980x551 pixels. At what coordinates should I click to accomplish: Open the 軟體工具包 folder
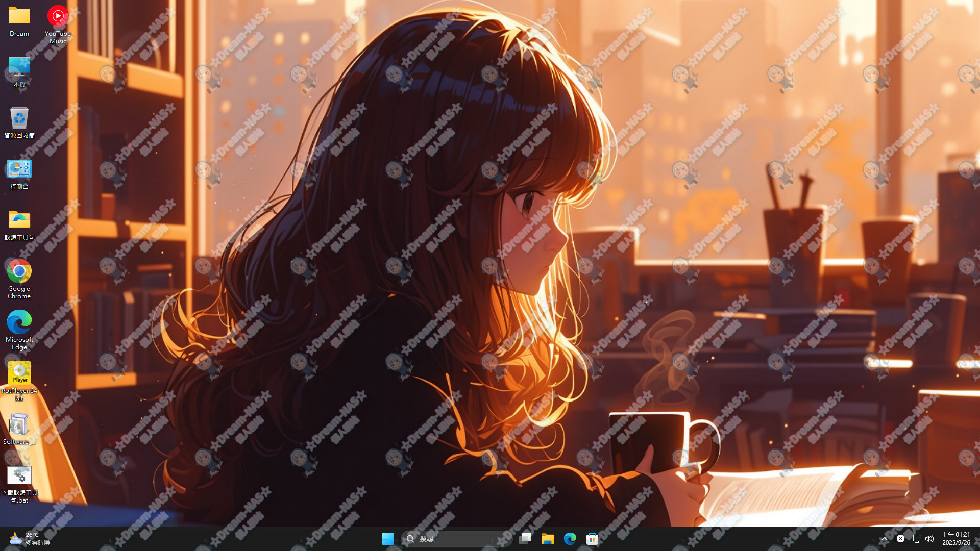pyautogui.click(x=19, y=220)
